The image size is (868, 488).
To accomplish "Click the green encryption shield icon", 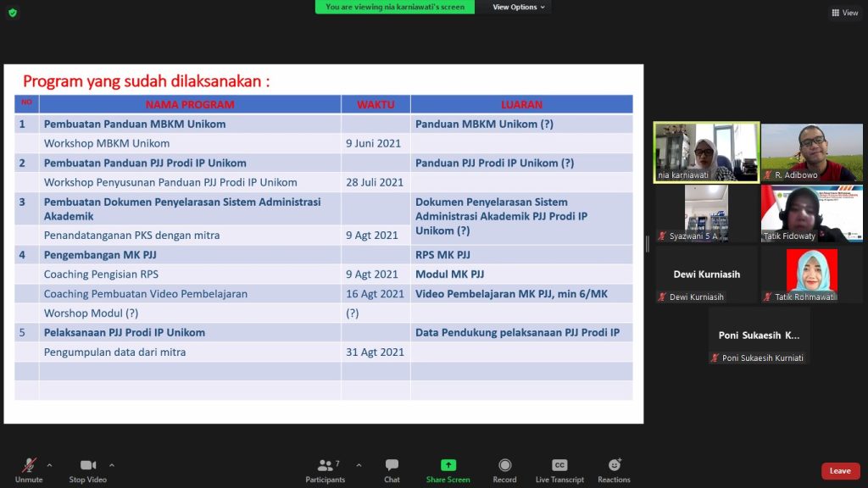I will pyautogui.click(x=13, y=12).
